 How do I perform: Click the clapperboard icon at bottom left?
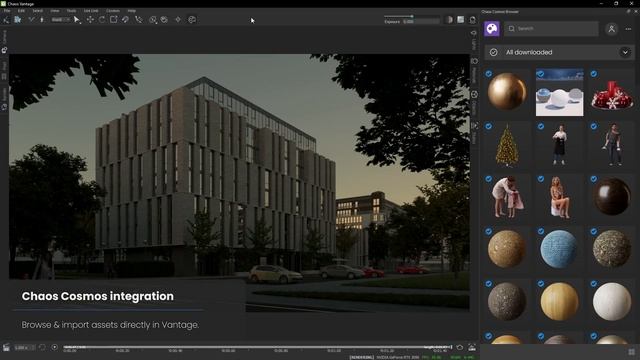coord(6,347)
